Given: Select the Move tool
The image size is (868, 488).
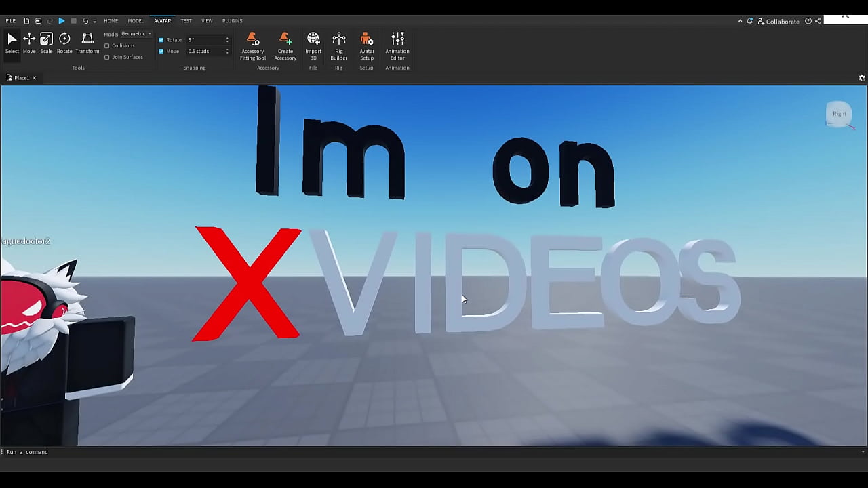Looking at the screenshot, I should tap(29, 42).
